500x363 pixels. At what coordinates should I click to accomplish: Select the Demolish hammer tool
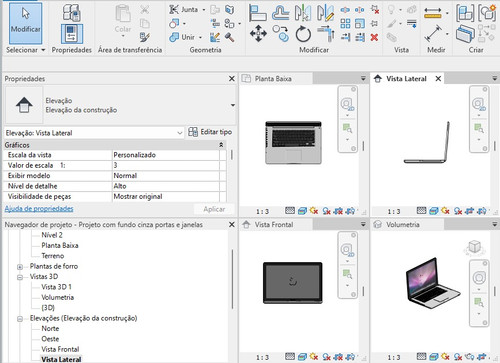click(x=229, y=37)
